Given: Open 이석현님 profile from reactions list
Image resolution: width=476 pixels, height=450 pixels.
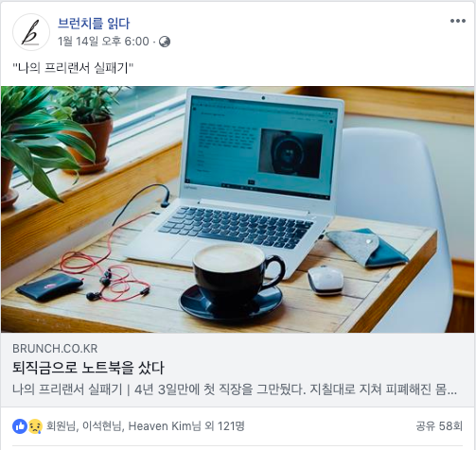Looking at the screenshot, I should (102, 426).
